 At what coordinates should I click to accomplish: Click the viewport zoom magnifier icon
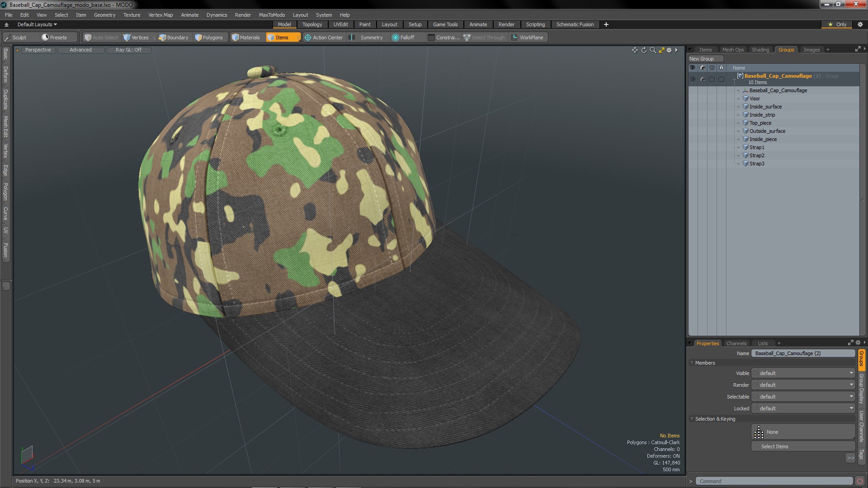(653, 50)
